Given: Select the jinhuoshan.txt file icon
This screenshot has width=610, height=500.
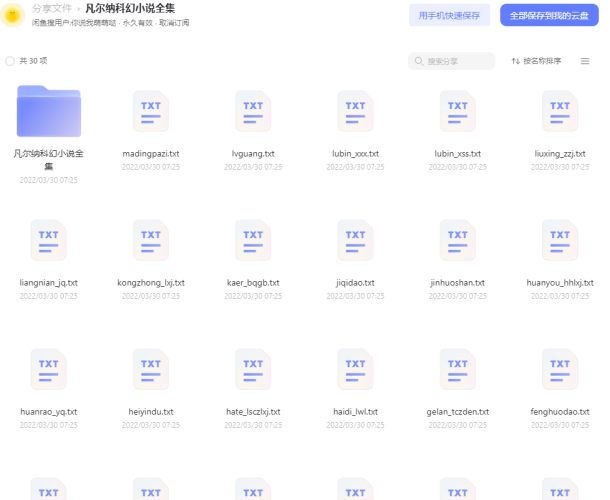Looking at the screenshot, I should [x=457, y=240].
